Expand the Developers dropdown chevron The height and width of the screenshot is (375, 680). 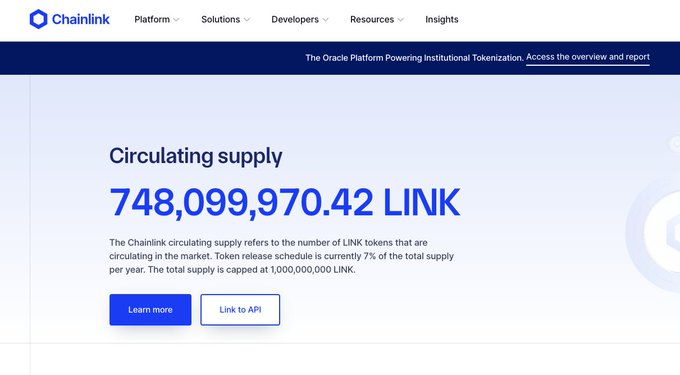click(325, 20)
